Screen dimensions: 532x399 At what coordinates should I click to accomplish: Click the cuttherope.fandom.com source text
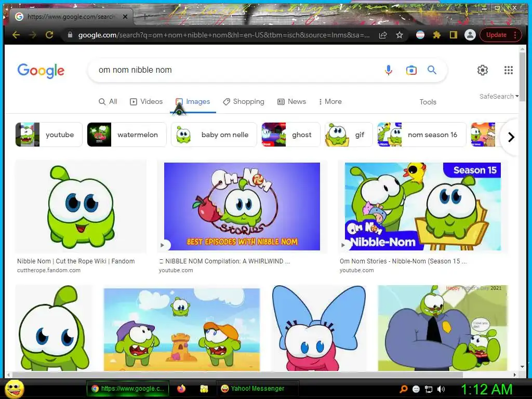49,270
